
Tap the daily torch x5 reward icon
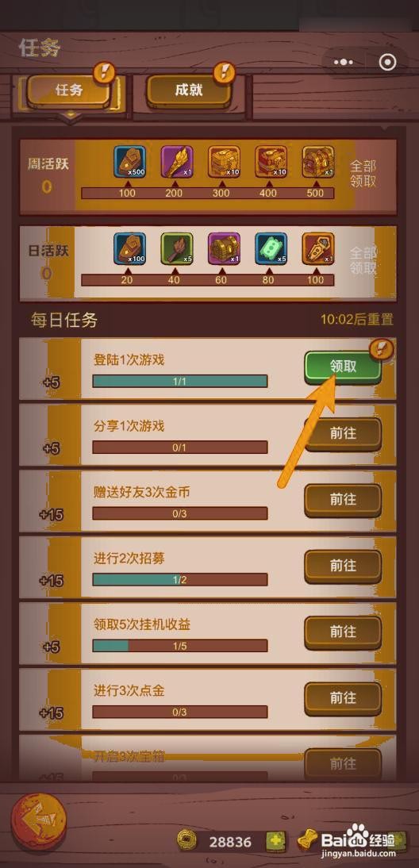[x=177, y=248]
